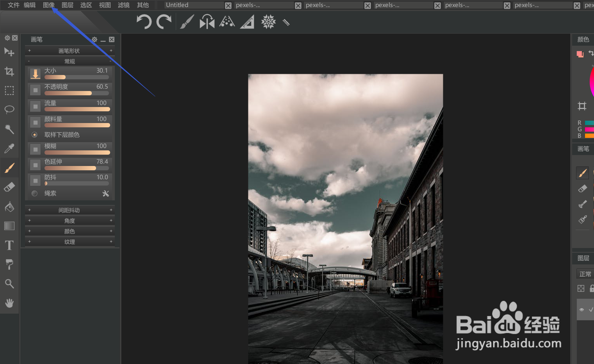Open the 编辑 menu
This screenshot has width=594, height=364.
[30, 5]
